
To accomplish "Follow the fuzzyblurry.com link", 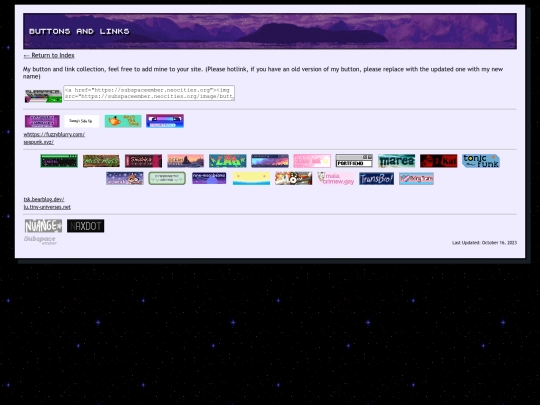I will pos(54,134).
